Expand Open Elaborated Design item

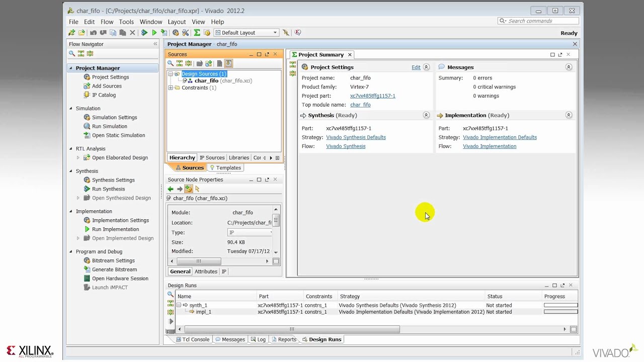click(78, 158)
